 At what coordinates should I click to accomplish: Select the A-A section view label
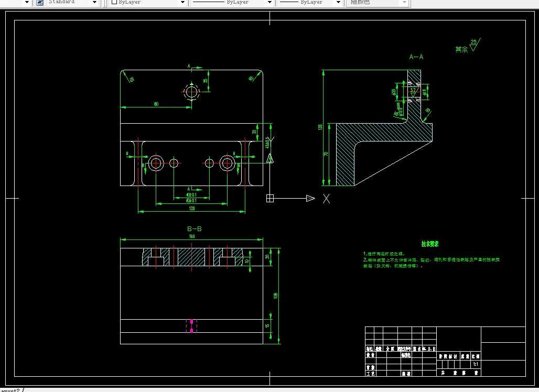pyautogui.click(x=416, y=57)
